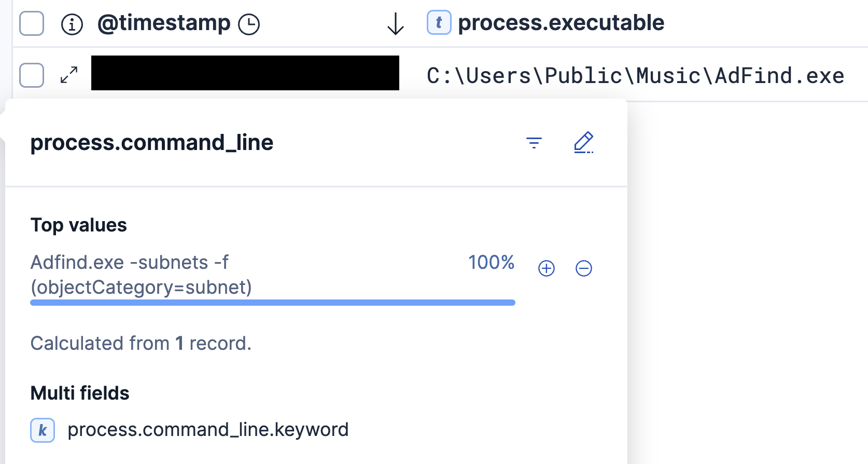Click the text type icon for process.executable
868x464 pixels.
click(x=439, y=23)
